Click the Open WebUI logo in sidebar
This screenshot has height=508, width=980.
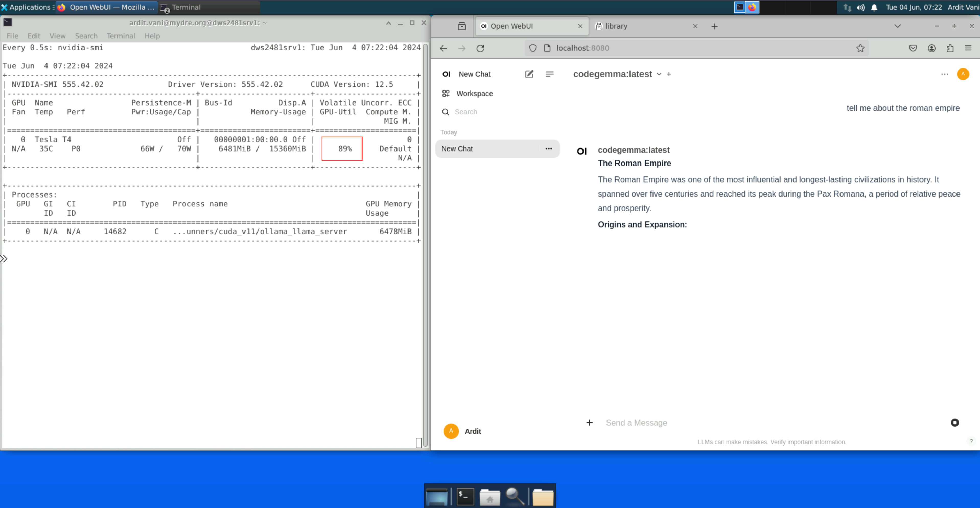click(446, 74)
